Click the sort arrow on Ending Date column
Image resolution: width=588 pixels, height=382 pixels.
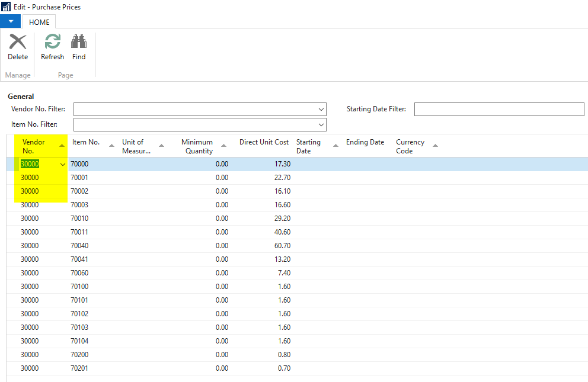click(x=389, y=145)
